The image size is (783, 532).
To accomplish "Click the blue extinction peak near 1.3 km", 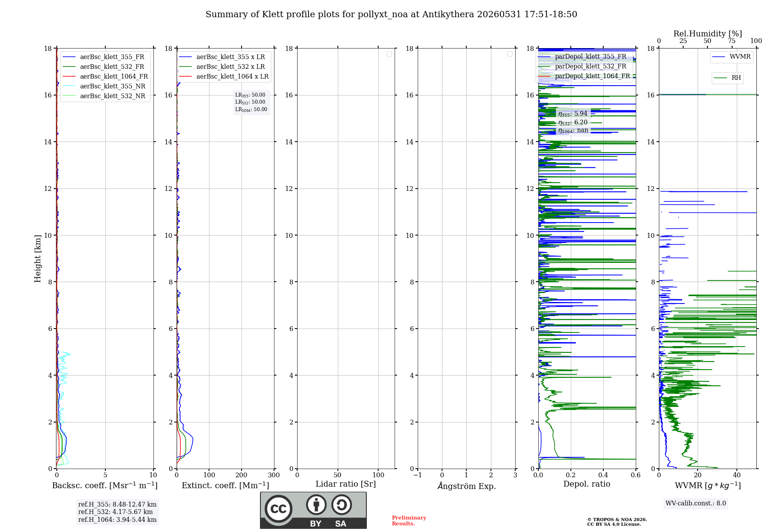I will (x=193, y=439).
